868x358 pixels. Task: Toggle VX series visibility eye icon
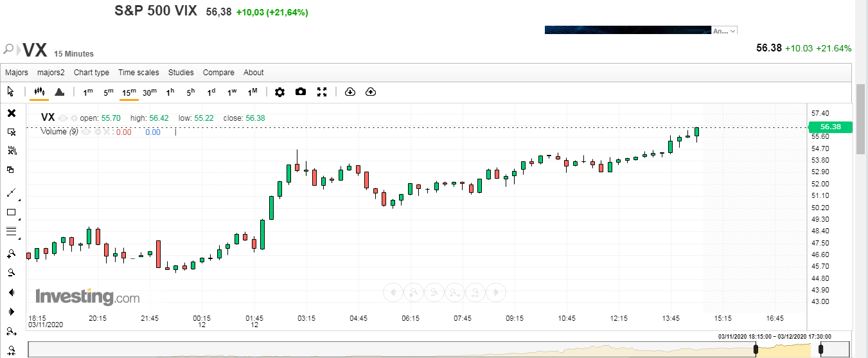coord(64,118)
